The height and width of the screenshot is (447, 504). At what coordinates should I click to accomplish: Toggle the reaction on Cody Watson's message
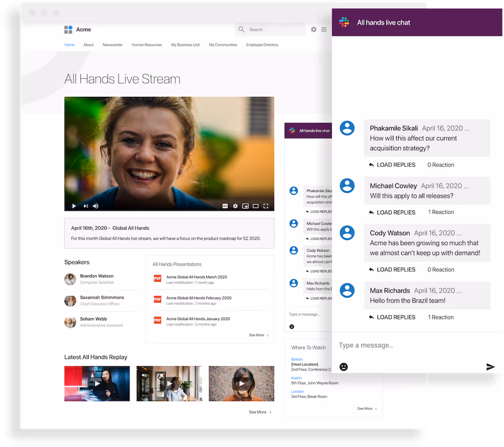[440, 269]
